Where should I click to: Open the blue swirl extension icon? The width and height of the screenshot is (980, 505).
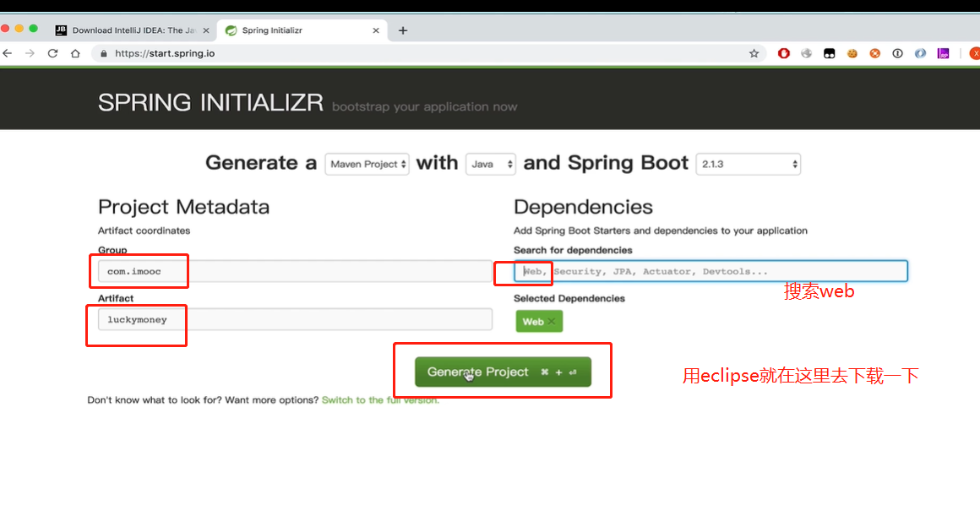(x=920, y=54)
